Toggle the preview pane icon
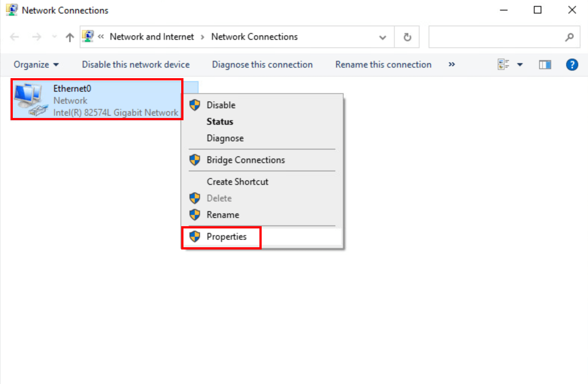The image size is (588, 384). pyautogui.click(x=545, y=65)
